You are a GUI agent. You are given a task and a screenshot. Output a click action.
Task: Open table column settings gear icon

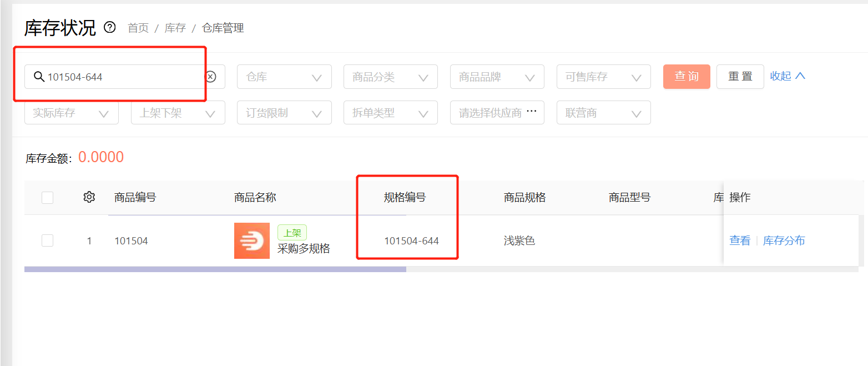[x=89, y=197]
